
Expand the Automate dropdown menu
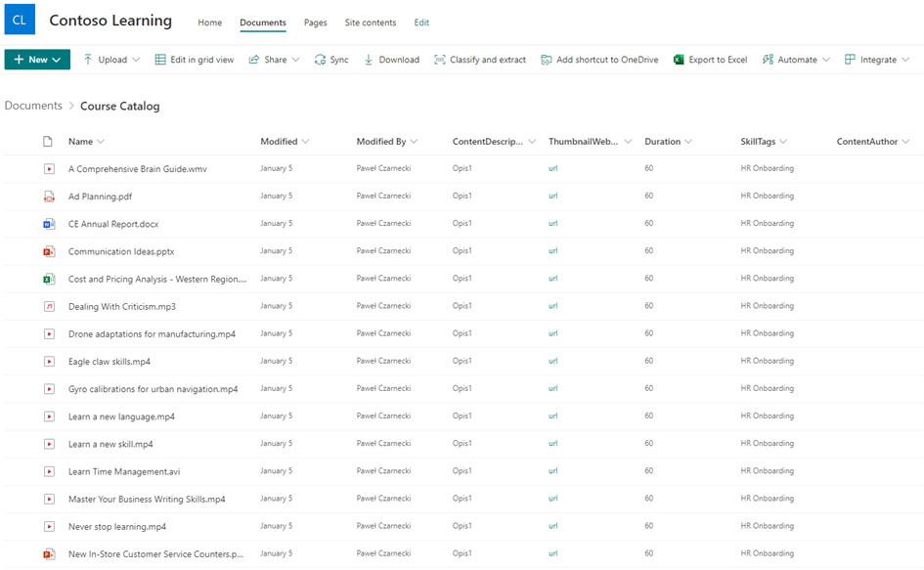(826, 60)
